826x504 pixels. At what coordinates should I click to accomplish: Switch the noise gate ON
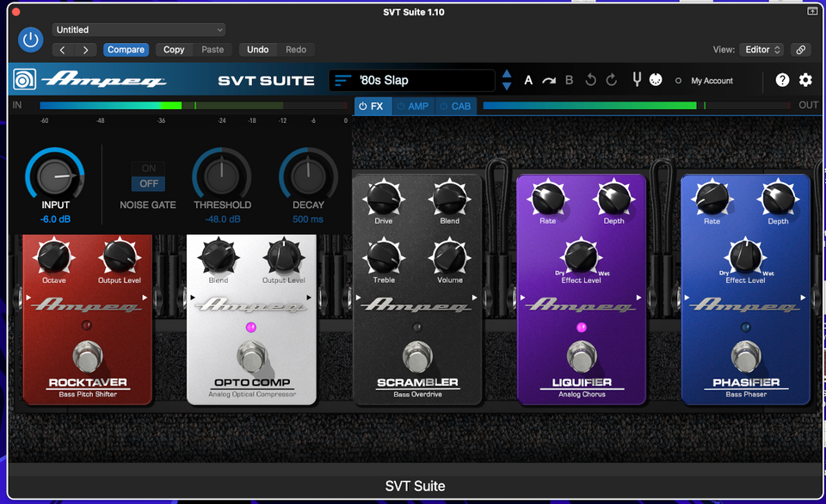149,168
